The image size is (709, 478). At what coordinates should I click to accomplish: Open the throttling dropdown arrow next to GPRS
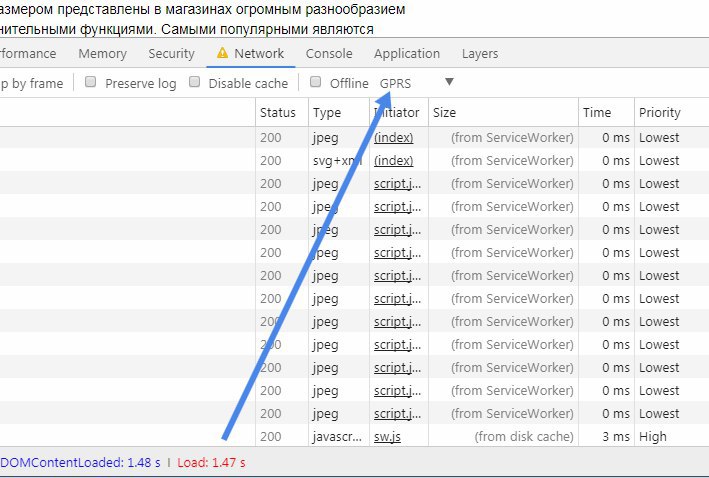click(x=449, y=82)
